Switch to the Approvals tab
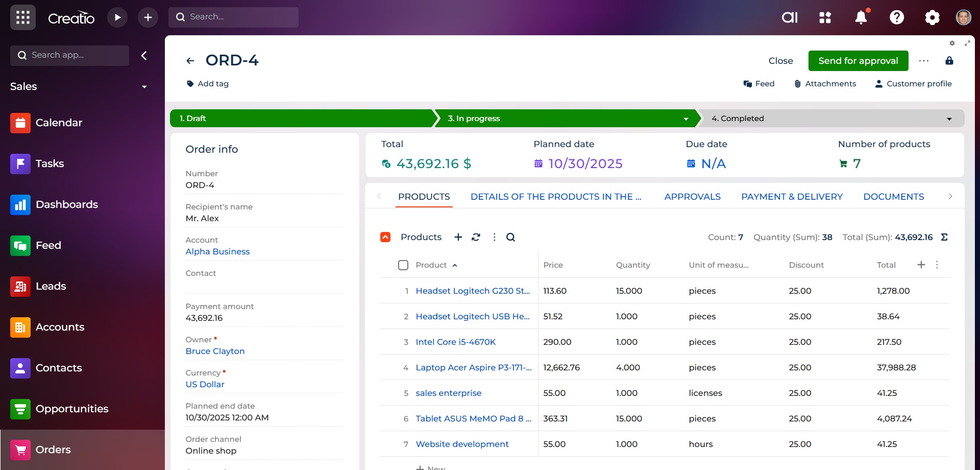 pos(692,197)
